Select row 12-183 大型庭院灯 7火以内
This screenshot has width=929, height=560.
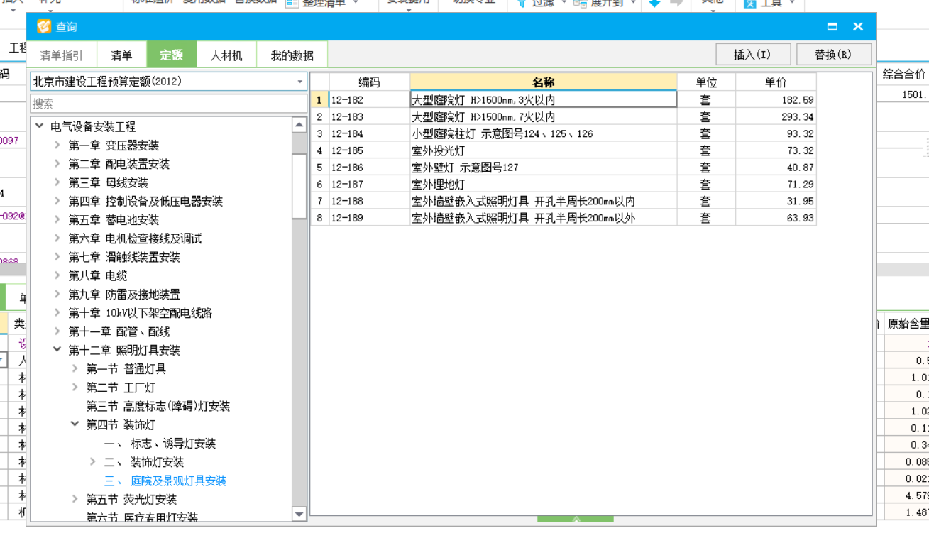coord(564,117)
